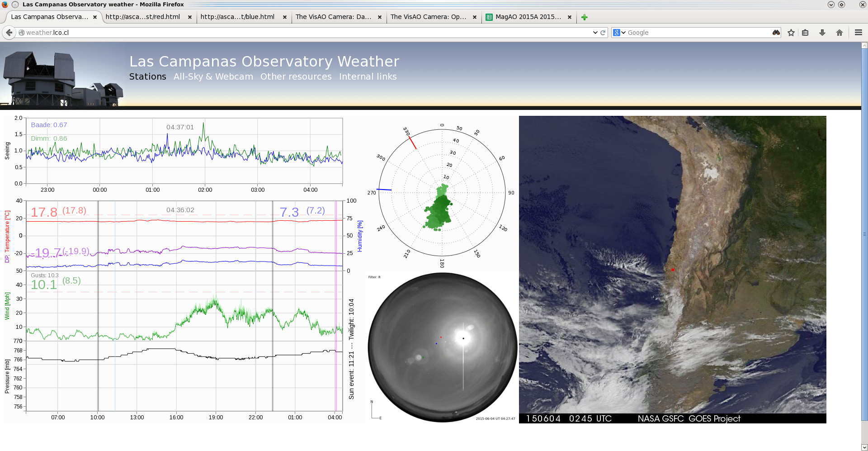This screenshot has width=868, height=451.
Task: Click the title bar window menu circle icon
Action: [15, 5]
